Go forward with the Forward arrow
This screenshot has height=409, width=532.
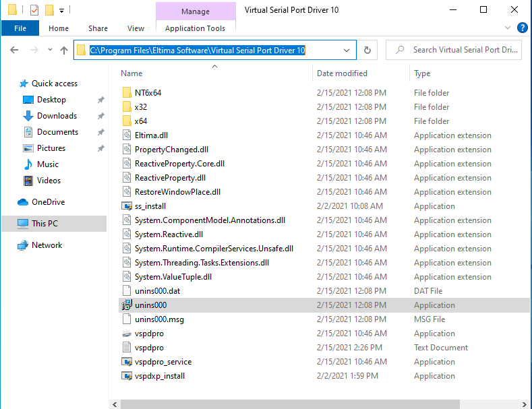pos(34,50)
